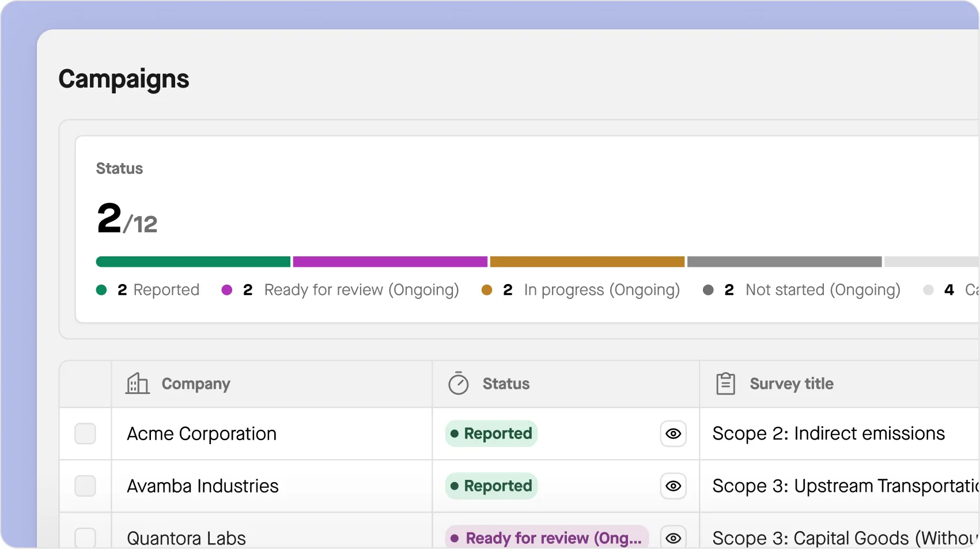Check the checkbox on the Avamba Industries row
The width and height of the screenshot is (980, 549).
(85, 486)
